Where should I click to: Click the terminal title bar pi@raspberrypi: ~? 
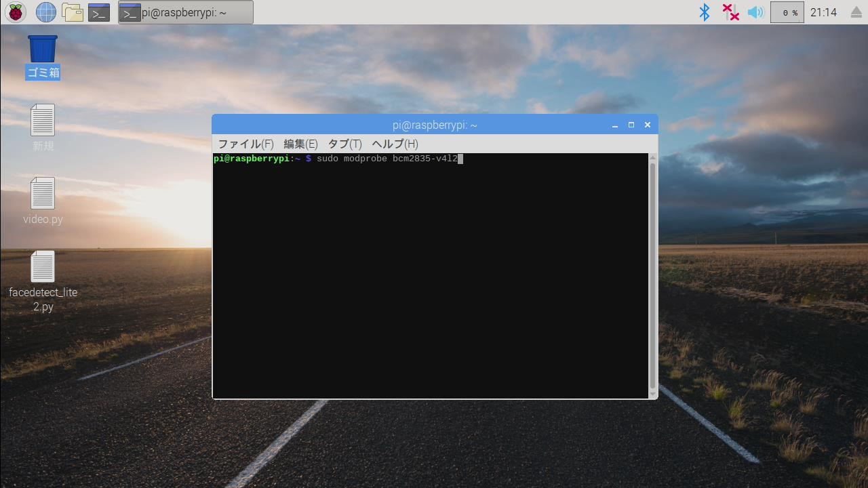point(435,125)
